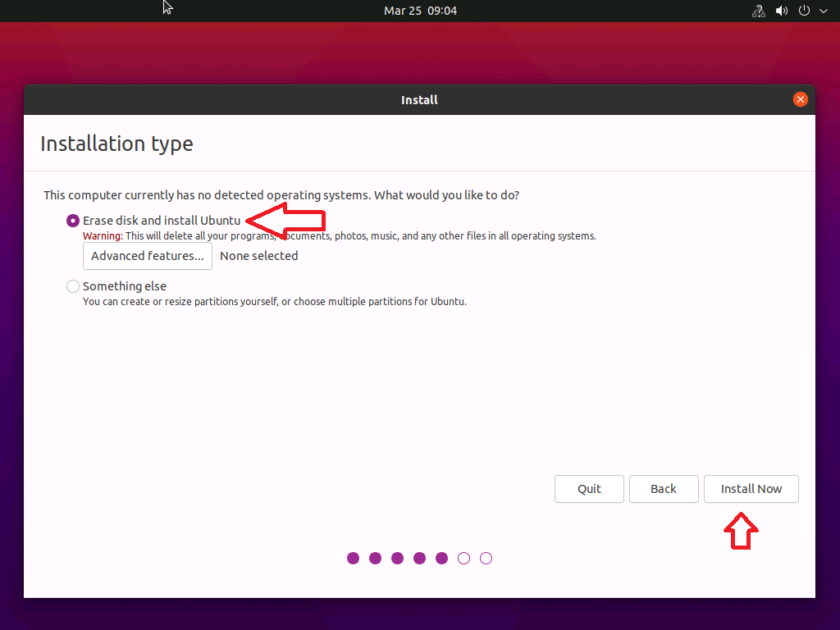840x630 pixels.
Task: Click the power icon in top bar
Action: (x=805, y=11)
